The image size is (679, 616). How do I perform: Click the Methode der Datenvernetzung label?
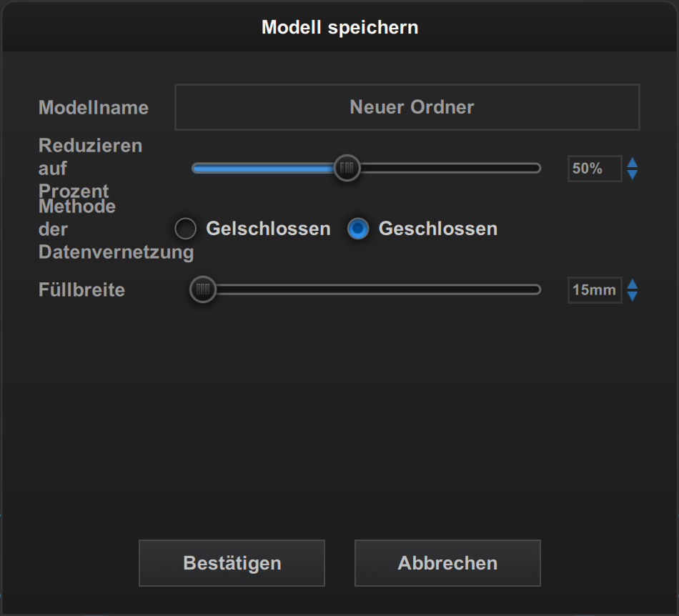115,229
